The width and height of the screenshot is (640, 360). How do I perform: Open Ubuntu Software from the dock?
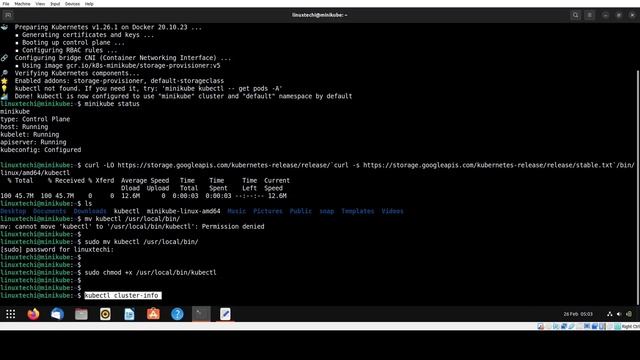pos(153,314)
